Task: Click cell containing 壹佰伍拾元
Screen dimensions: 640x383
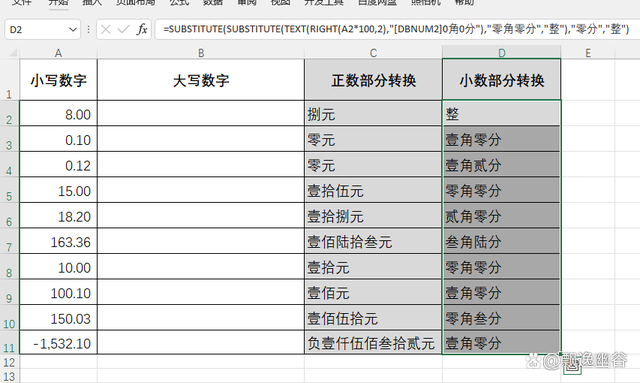Action: (373, 318)
